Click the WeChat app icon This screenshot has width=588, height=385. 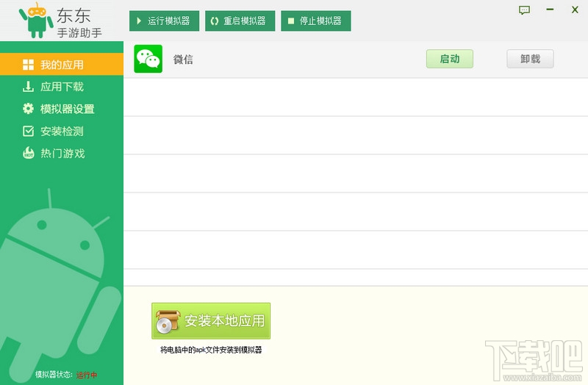point(148,59)
